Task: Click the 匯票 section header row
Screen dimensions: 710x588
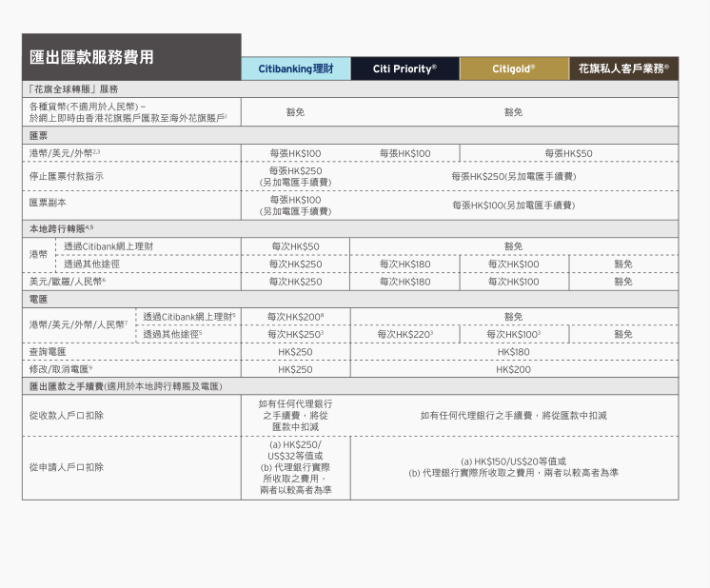Action: tap(38, 136)
